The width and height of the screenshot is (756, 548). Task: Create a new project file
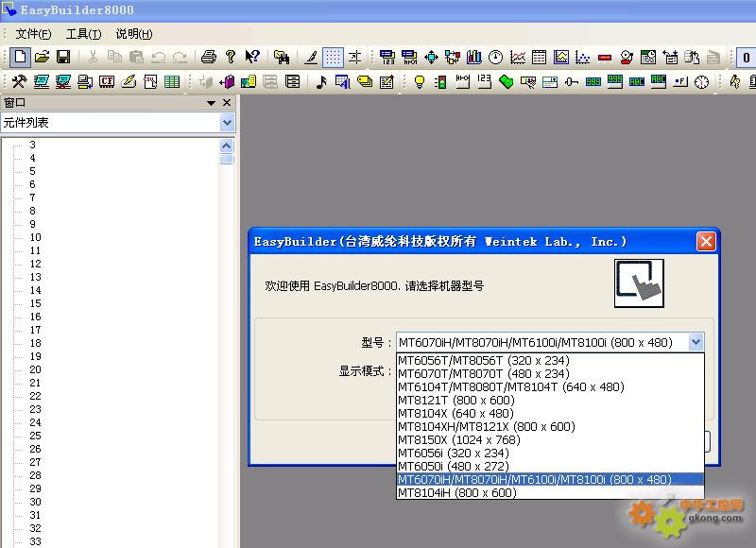[20, 58]
